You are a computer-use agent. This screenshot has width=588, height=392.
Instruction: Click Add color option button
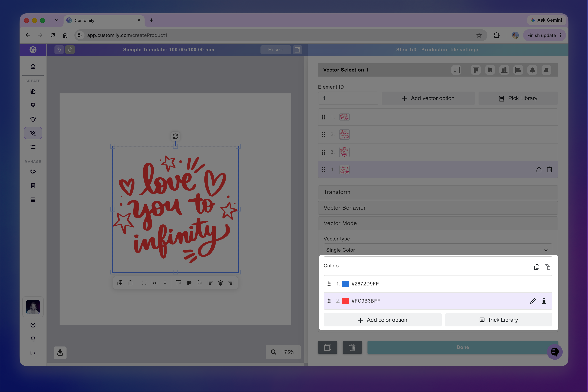point(383,320)
